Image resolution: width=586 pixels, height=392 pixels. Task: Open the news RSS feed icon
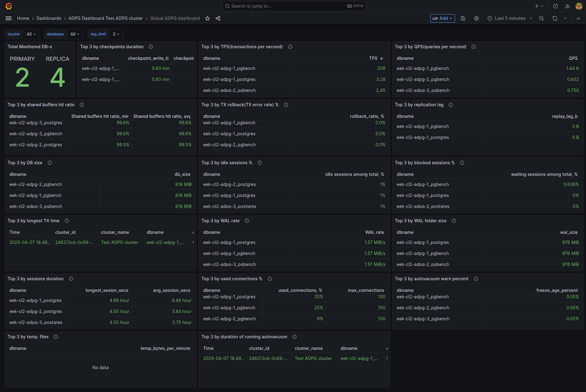tap(567, 6)
